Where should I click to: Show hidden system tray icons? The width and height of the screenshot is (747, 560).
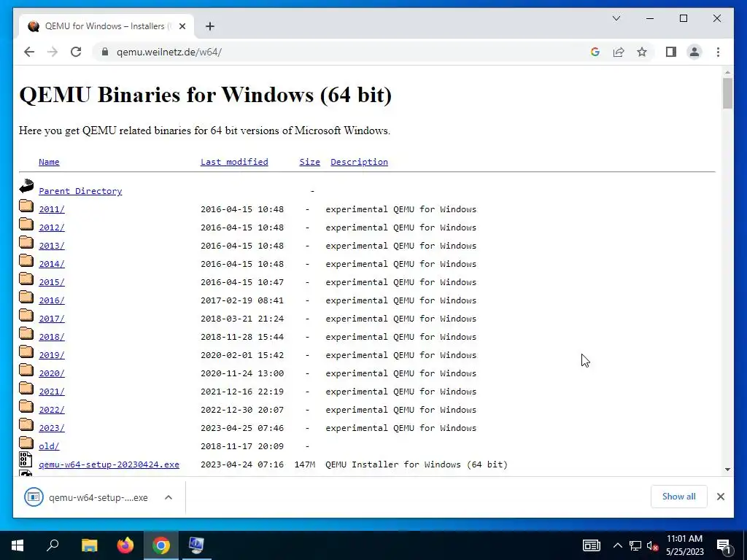pyautogui.click(x=617, y=545)
